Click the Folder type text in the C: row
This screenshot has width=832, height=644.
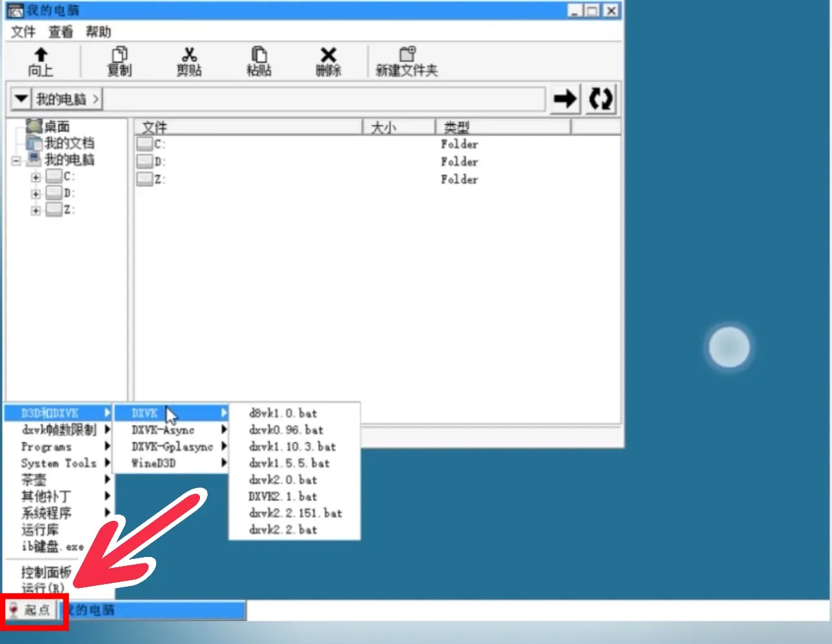point(459,144)
